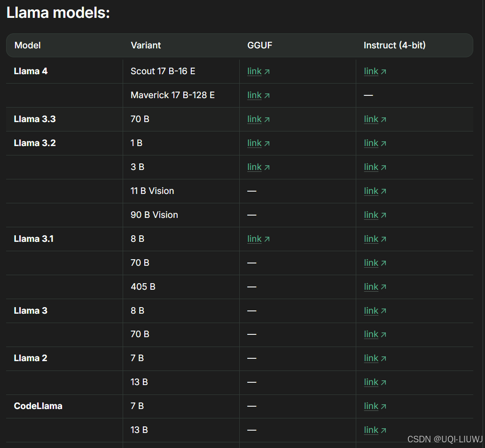This screenshot has height=448, width=485.
Task: Open Instruct link for 405 B
Action: [375, 287]
